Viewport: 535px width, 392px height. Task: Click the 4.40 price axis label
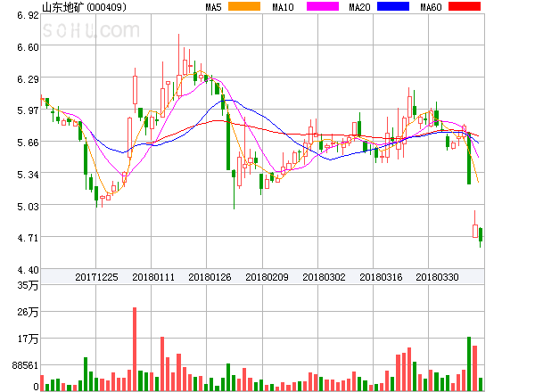coord(28,270)
